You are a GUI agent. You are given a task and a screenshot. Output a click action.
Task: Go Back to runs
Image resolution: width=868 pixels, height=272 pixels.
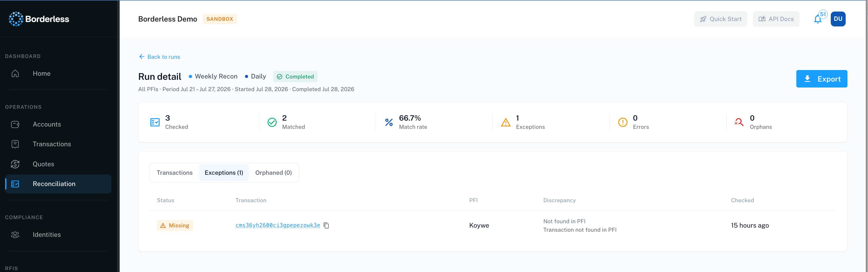pos(160,56)
